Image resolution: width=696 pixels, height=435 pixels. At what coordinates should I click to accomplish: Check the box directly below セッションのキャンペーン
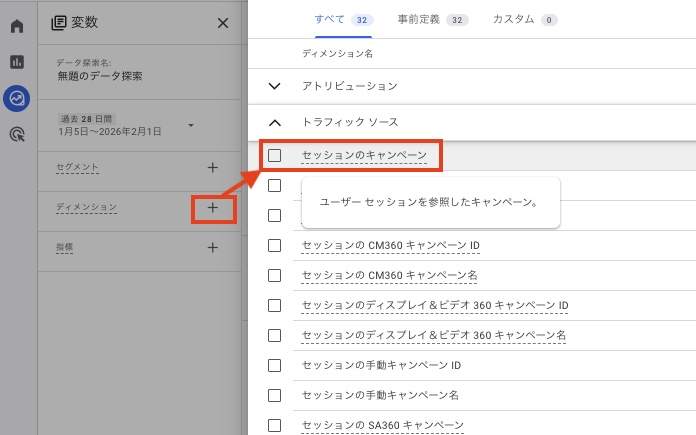(274, 185)
